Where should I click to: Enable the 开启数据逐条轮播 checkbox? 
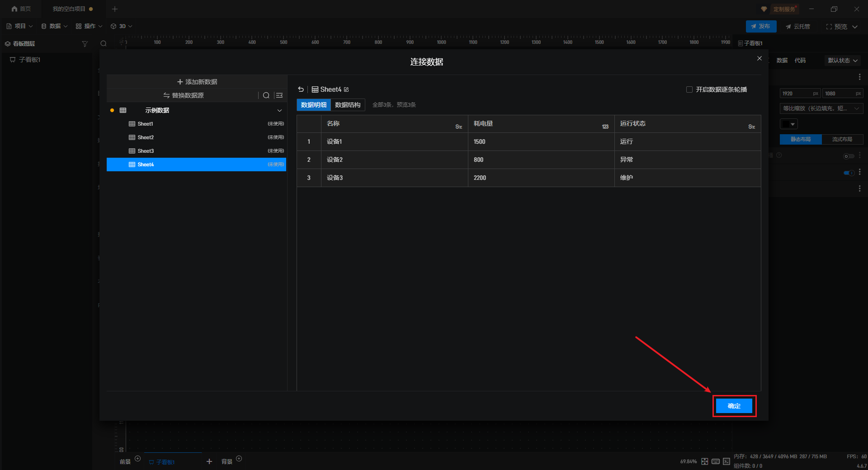(689, 89)
